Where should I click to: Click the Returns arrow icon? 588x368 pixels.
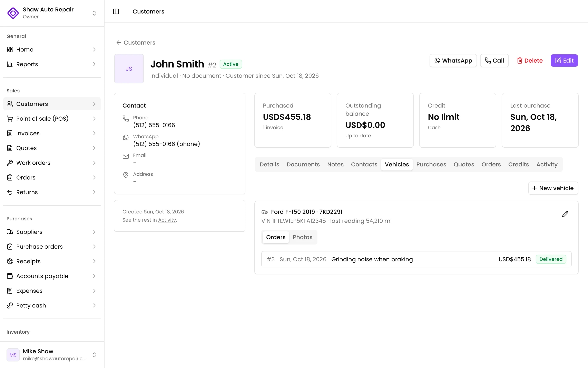(10, 192)
